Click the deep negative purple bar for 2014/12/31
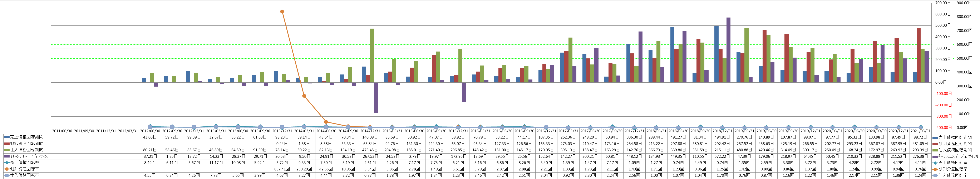Viewport: 980px width, 179px height. coord(376,97)
